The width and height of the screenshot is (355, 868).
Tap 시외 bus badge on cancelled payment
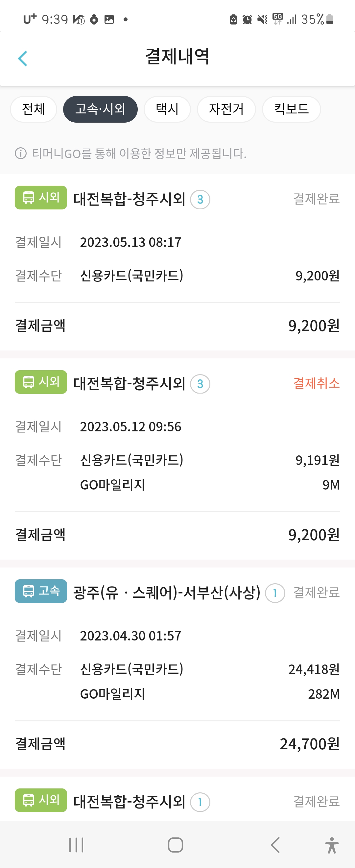coord(41,382)
